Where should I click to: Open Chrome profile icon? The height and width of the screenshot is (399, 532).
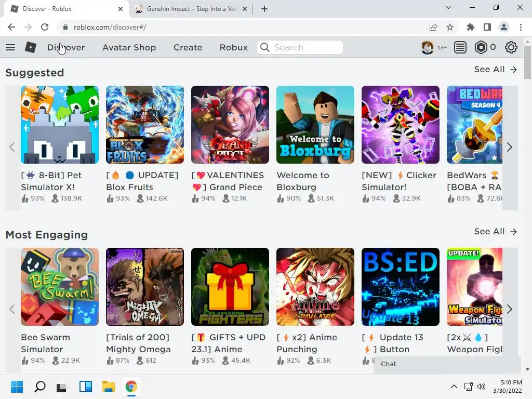504,27
